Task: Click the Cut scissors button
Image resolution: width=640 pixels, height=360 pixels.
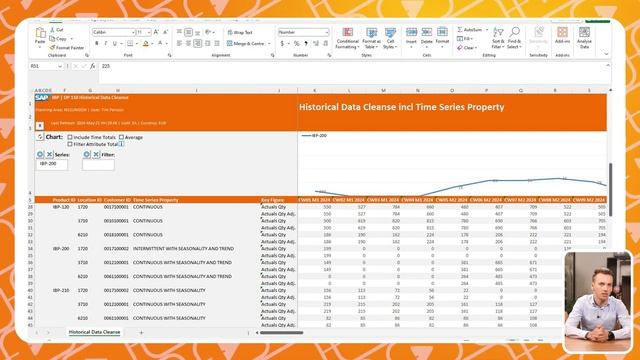Action: (57, 30)
